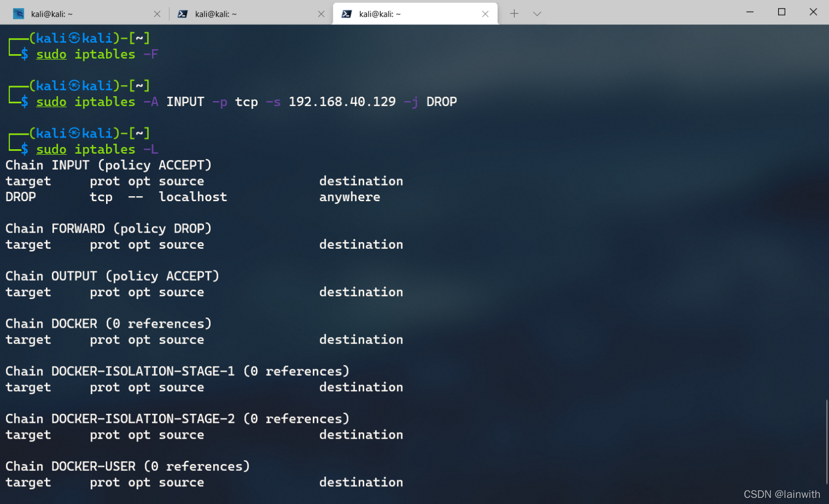Click the IP address 192.168.40.129

pyautogui.click(x=342, y=102)
